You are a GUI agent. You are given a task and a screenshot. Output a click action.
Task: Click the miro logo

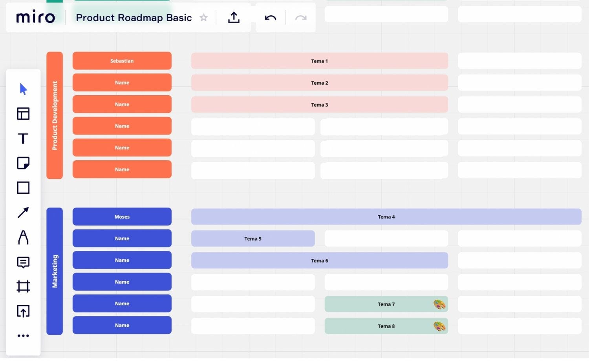coord(35,17)
